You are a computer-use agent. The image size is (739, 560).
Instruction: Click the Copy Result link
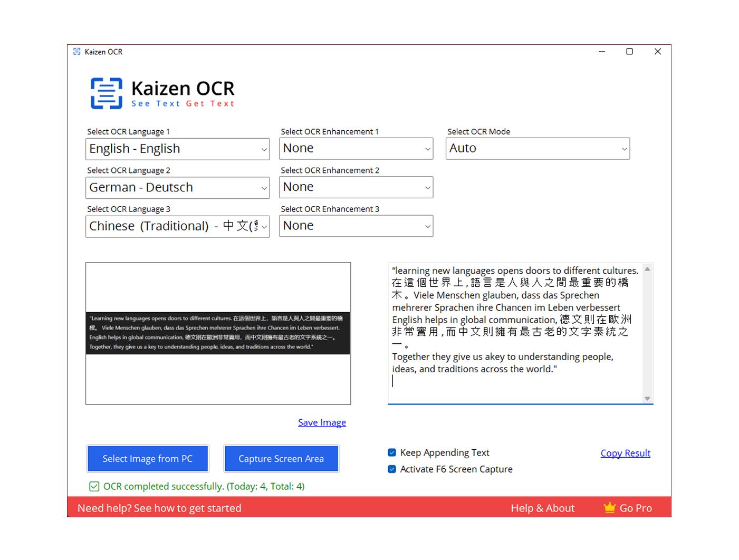coord(625,453)
